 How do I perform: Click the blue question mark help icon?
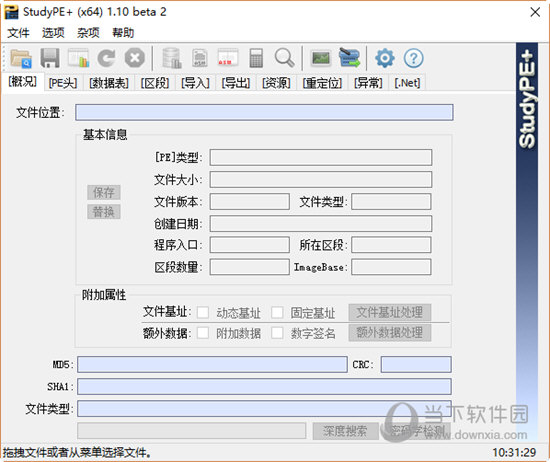click(414, 58)
